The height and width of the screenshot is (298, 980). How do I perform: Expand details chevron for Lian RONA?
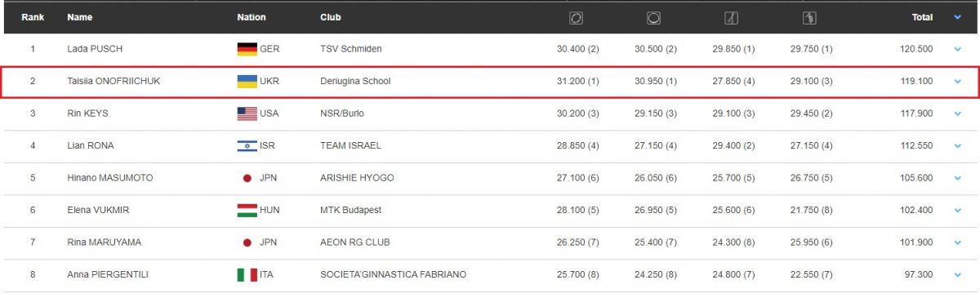click(x=957, y=145)
